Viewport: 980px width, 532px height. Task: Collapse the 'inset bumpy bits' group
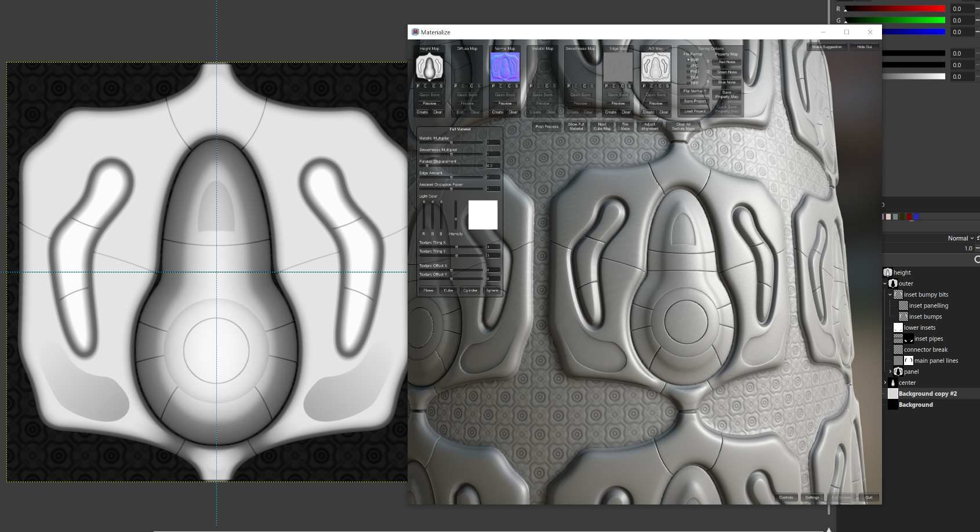point(890,294)
